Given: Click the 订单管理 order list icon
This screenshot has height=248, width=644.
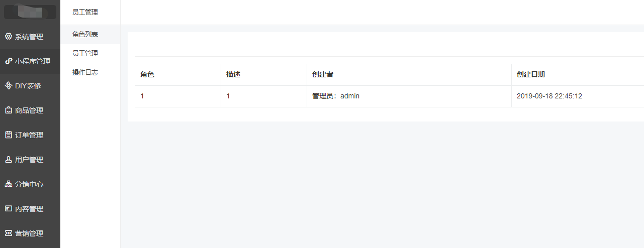Looking at the screenshot, I should 8,135.
